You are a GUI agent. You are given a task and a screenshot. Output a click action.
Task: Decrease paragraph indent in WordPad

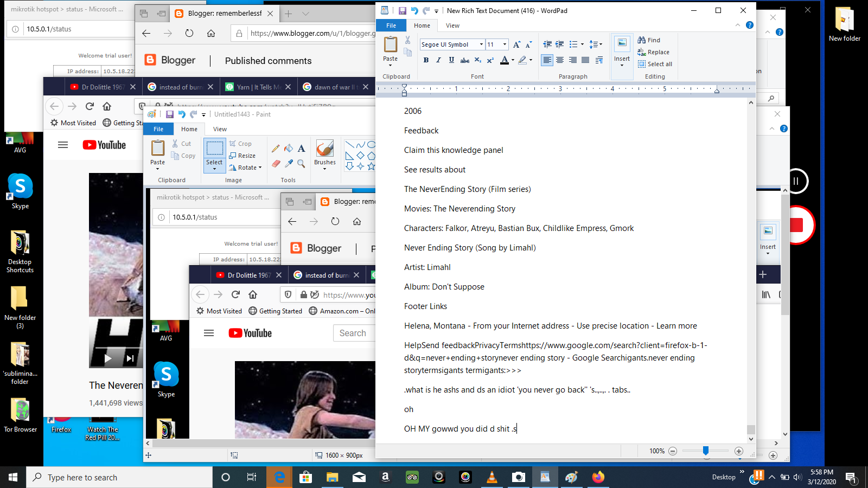coord(547,44)
